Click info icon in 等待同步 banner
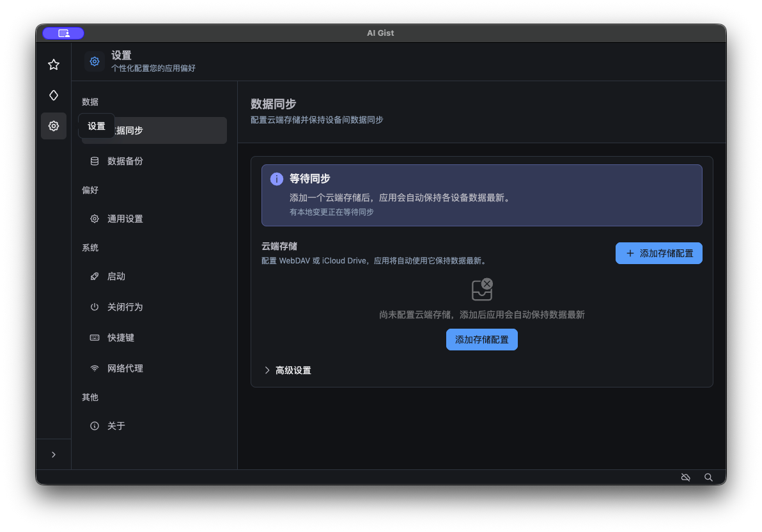Screen dimensions: 762x532 point(277,179)
